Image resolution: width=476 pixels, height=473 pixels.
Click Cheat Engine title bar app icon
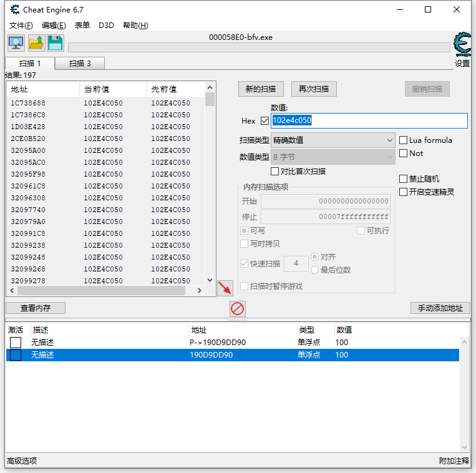tap(14, 10)
